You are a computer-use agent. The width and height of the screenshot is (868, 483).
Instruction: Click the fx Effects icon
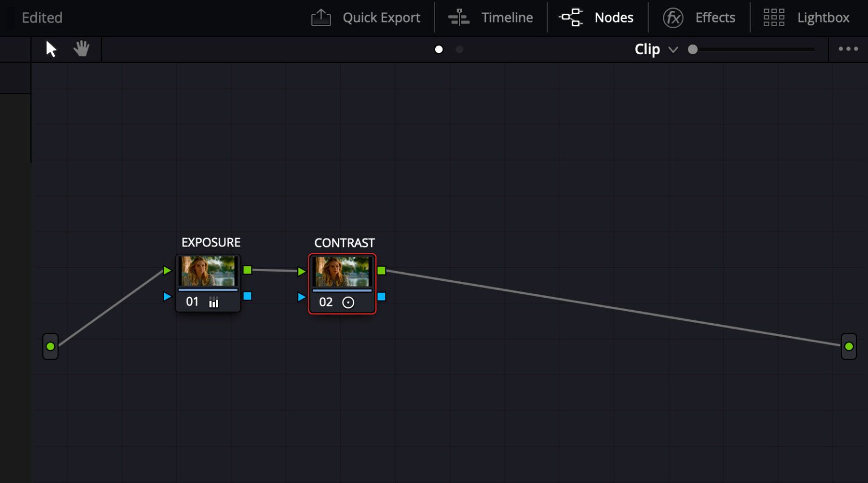pyautogui.click(x=672, y=18)
